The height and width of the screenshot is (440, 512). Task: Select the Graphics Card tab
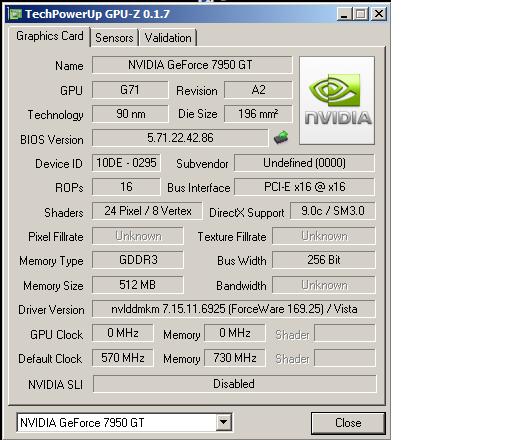coord(50,36)
